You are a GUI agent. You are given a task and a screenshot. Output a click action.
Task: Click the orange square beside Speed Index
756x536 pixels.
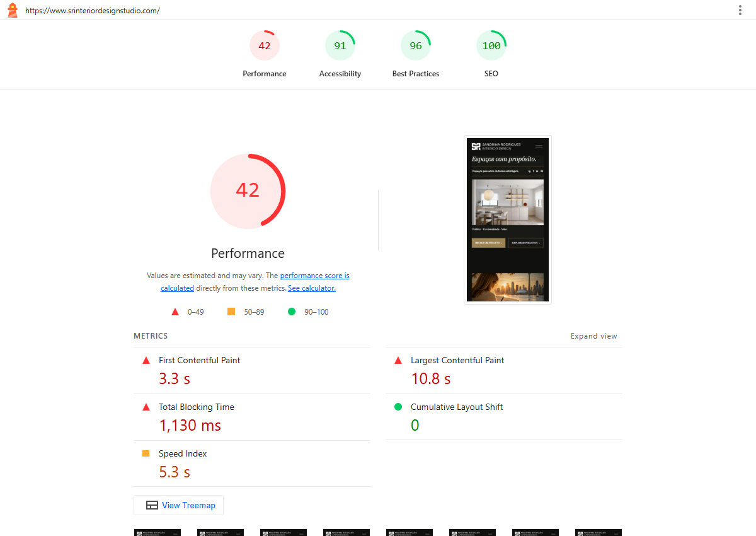click(146, 453)
